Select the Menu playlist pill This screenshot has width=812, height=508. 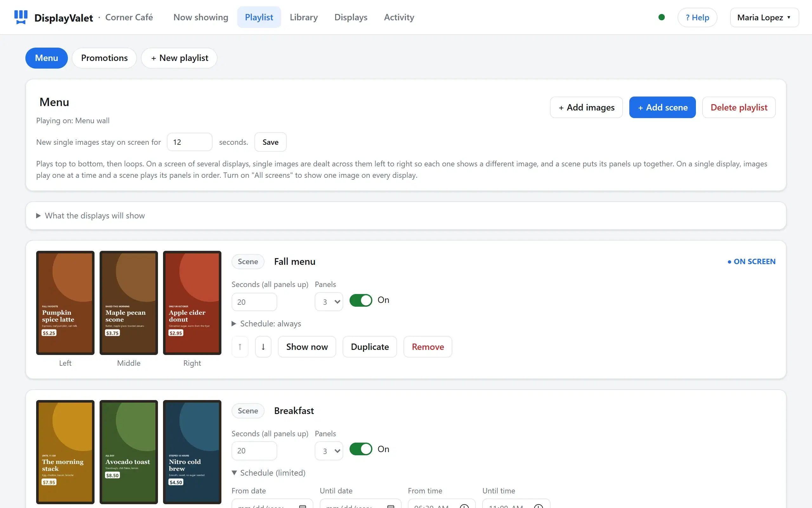[47, 58]
